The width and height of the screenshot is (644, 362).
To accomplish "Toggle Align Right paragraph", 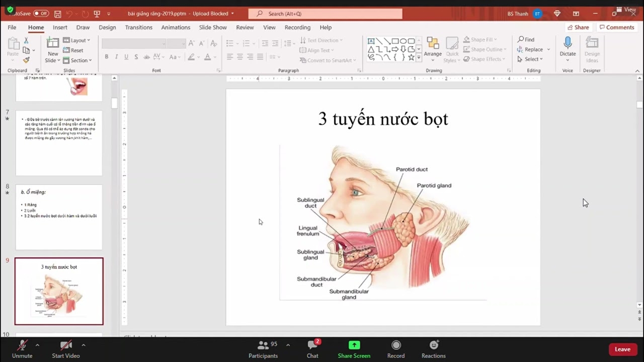I will 250,57.
